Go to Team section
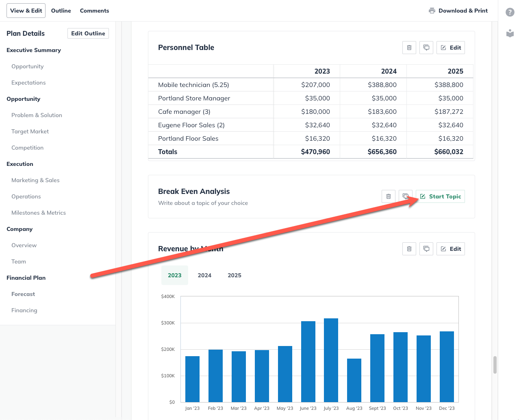 point(19,261)
